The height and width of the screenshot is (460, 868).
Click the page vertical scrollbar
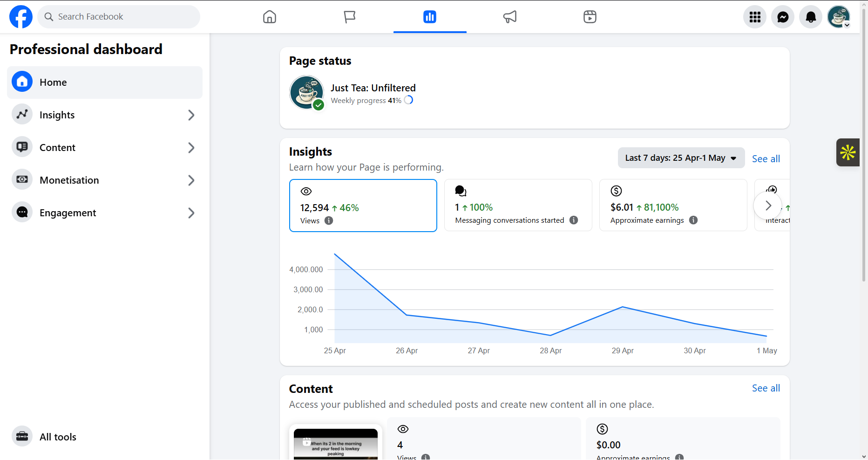click(x=864, y=145)
